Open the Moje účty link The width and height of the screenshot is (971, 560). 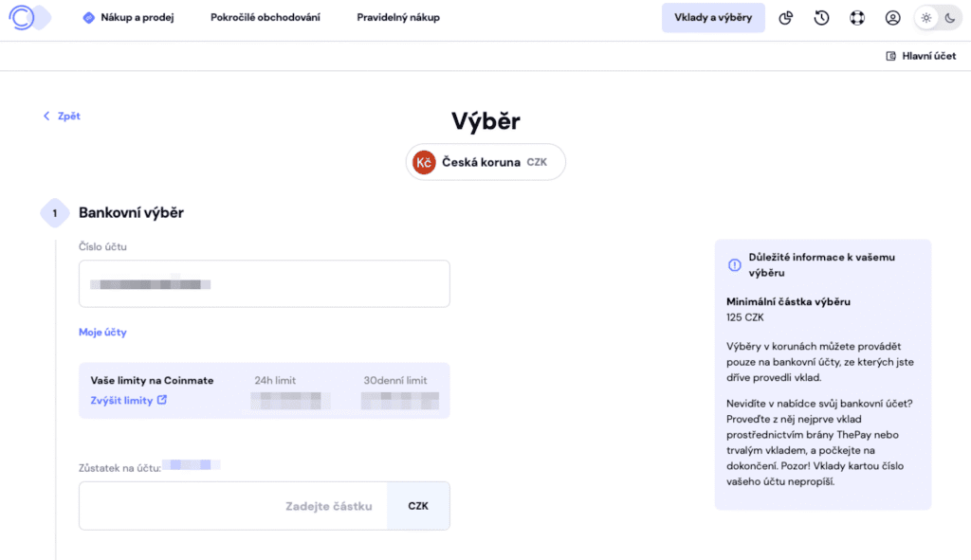[102, 333]
